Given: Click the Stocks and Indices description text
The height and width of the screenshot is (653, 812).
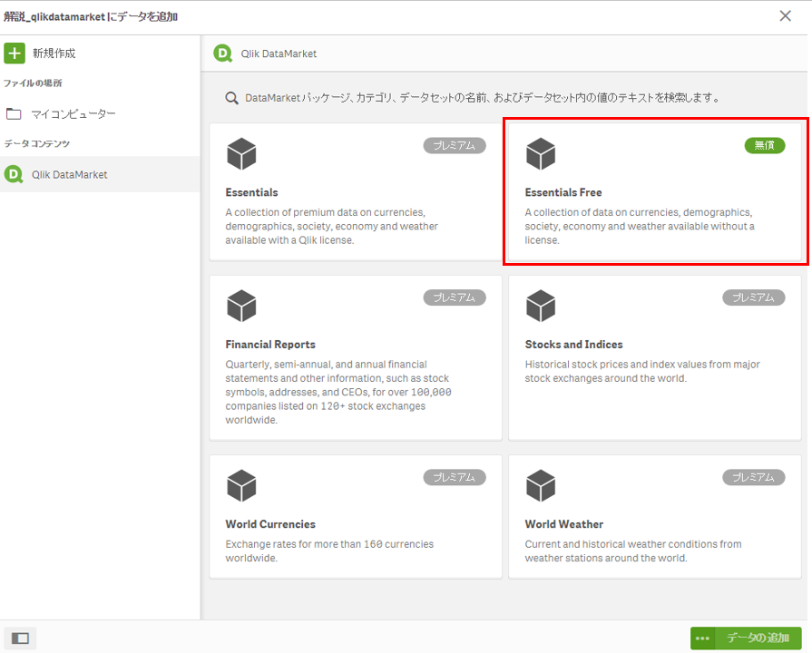Looking at the screenshot, I should pos(642,371).
